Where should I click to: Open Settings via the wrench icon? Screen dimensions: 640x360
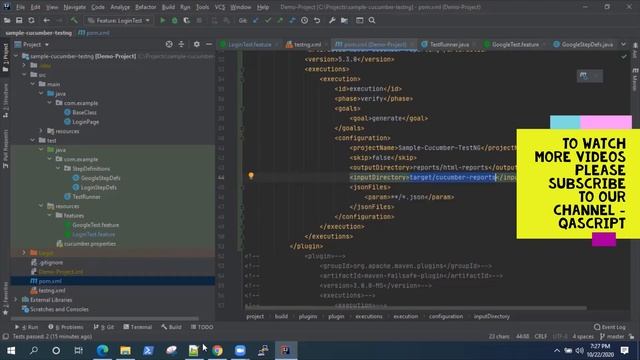click(x=332, y=20)
